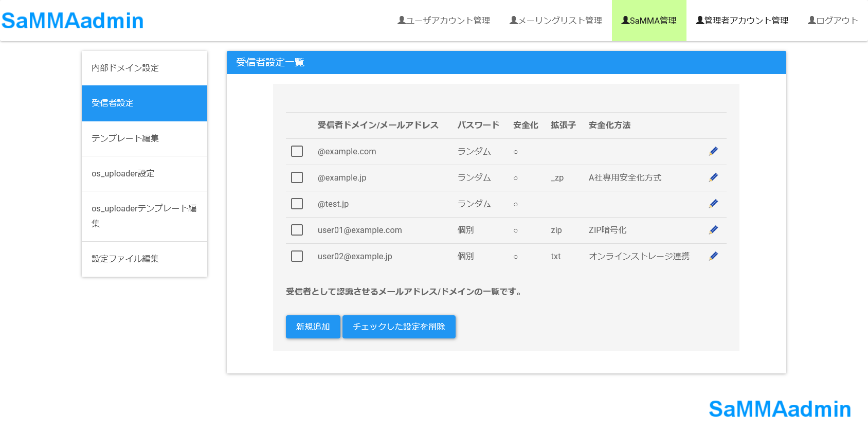Mark the user02@example.jp checkbox

pyautogui.click(x=297, y=256)
